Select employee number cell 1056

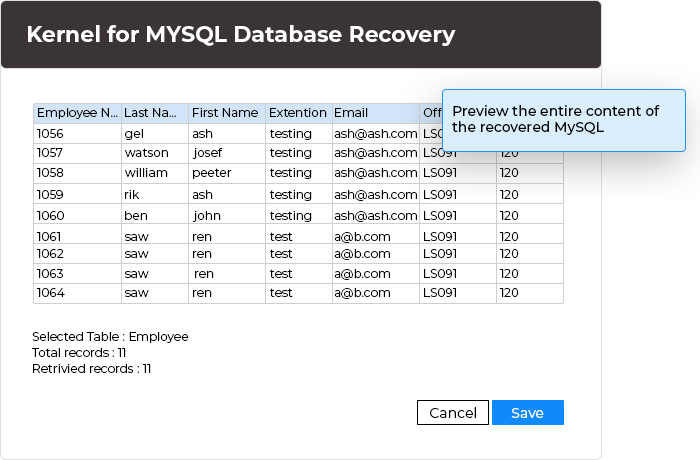tap(77, 134)
